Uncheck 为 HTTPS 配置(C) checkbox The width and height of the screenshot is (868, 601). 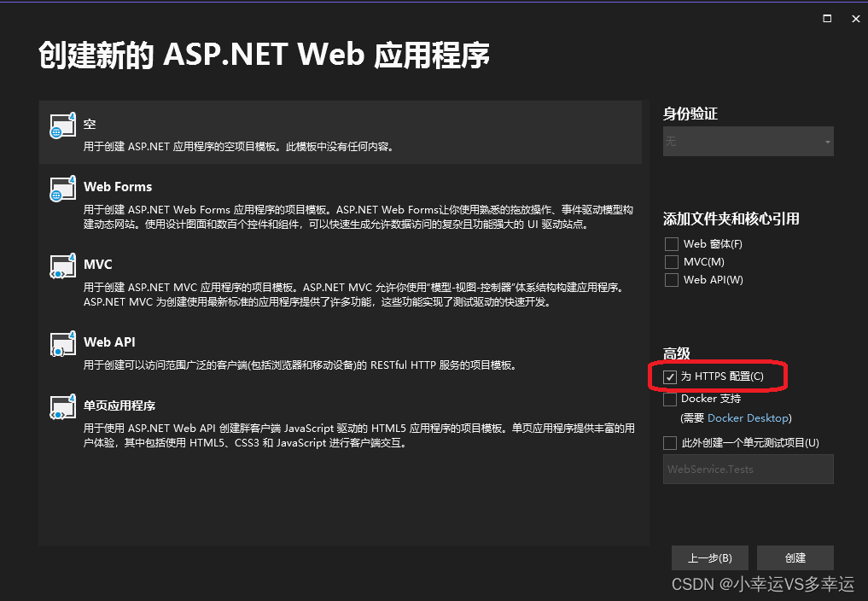pos(670,376)
